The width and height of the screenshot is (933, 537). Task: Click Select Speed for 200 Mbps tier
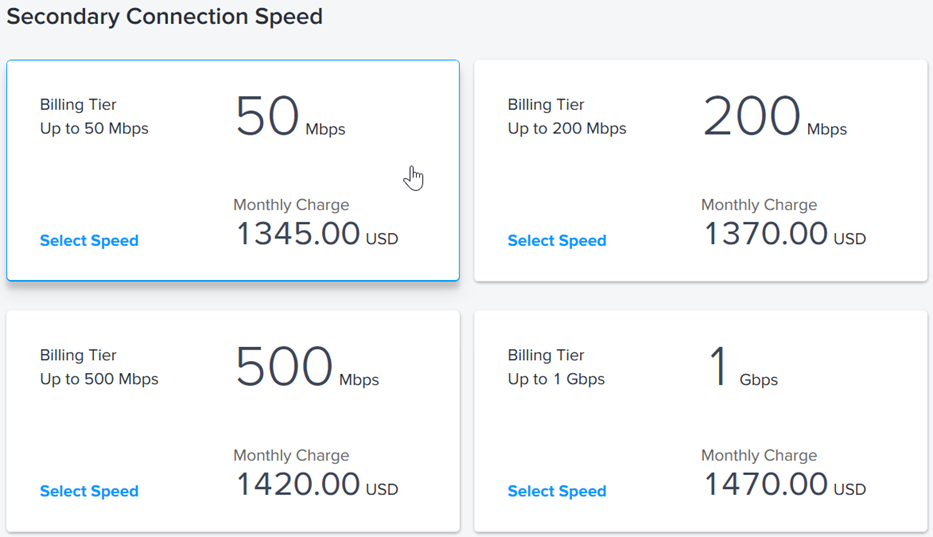pyautogui.click(x=557, y=241)
